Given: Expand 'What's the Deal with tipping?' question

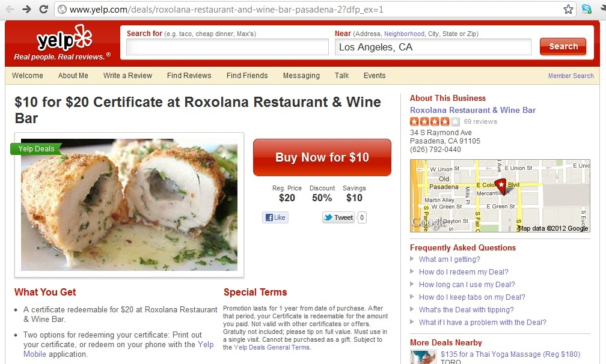Looking at the screenshot, I should [466, 310].
